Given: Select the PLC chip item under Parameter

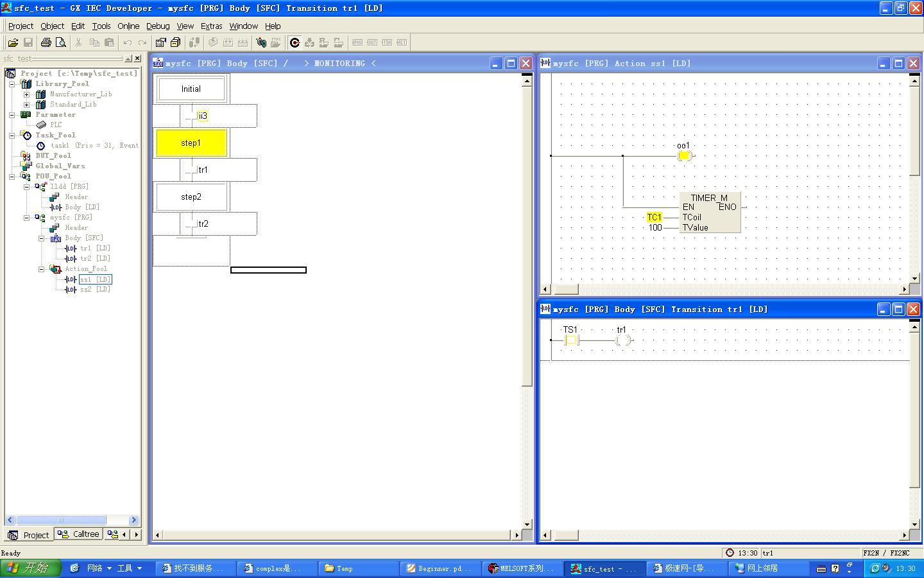Looking at the screenshot, I should [56, 125].
